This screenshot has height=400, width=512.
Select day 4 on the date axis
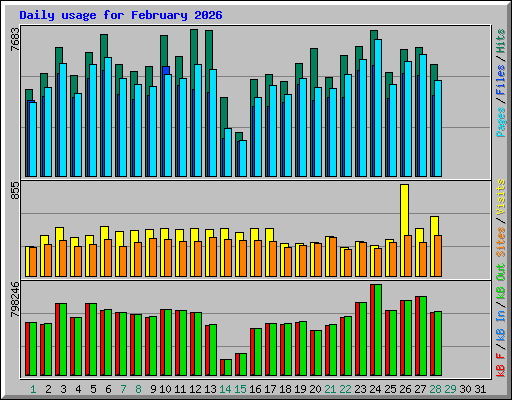pos(78,389)
